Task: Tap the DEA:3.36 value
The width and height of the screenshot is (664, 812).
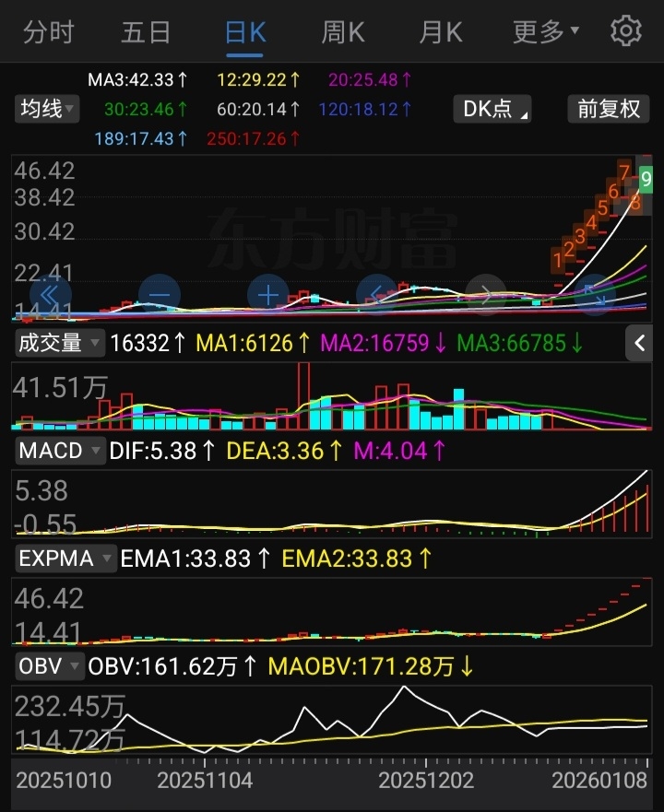Action: 284,451
